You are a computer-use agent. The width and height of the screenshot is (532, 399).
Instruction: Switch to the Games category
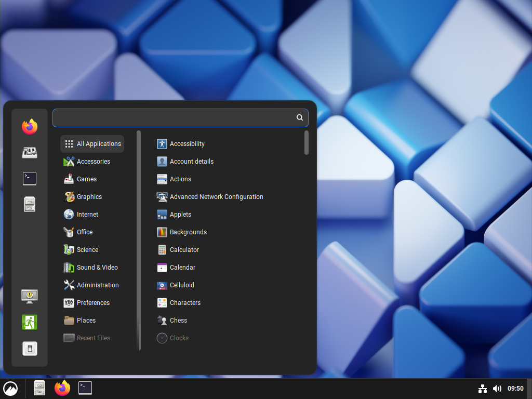[x=86, y=179]
